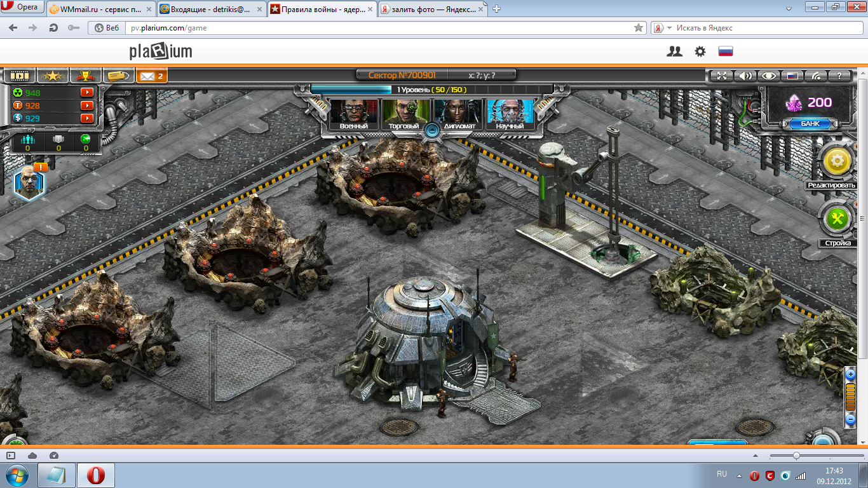
Task: Change language via in-game Russian flag
Action: click(792, 76)
